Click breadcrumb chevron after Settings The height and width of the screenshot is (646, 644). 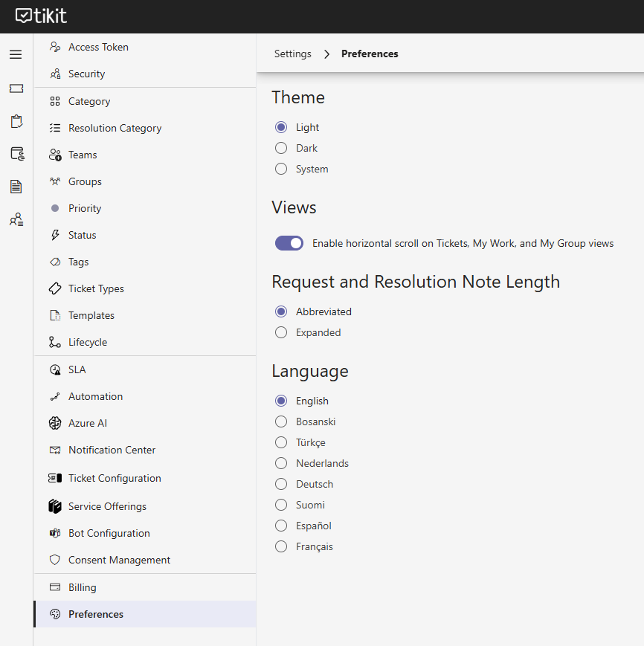point(326,54)
